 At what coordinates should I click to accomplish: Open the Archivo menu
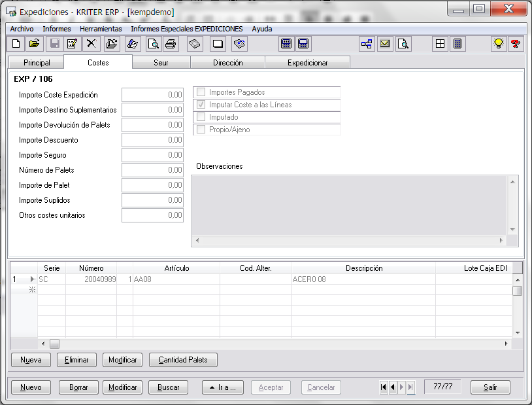click(22, 29)
